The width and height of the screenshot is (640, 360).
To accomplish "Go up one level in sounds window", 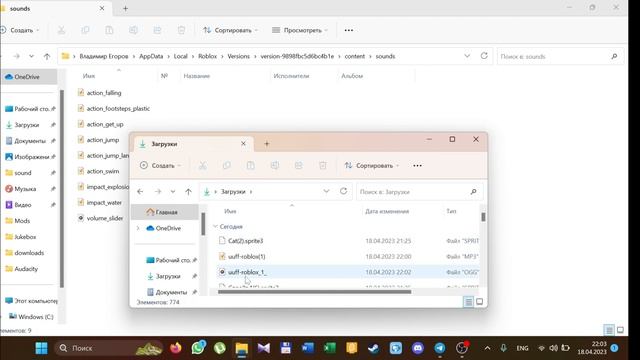I will coord(47,56).
